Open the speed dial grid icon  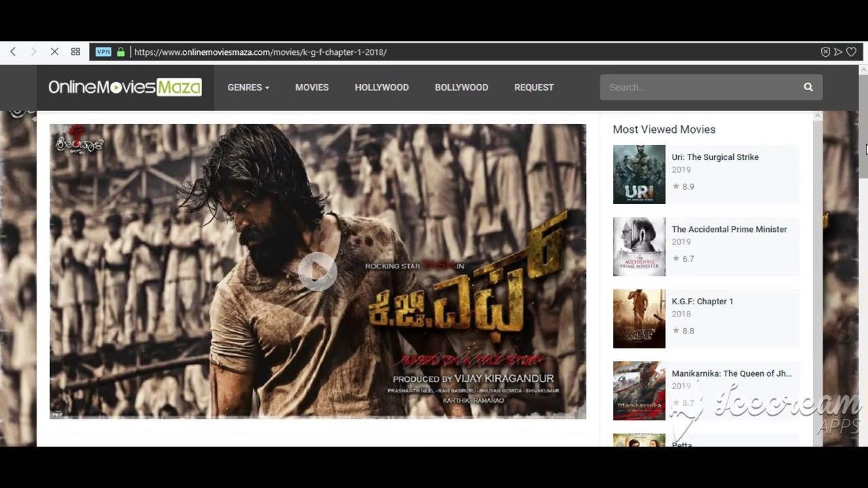coord(75,52)
